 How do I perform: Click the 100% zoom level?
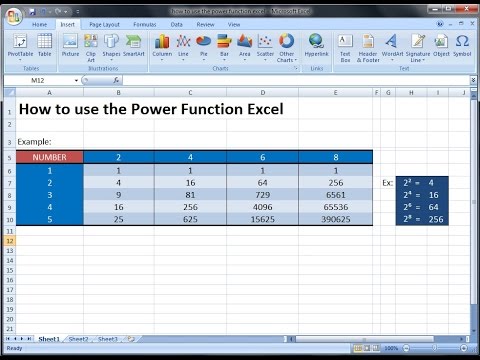391,348
